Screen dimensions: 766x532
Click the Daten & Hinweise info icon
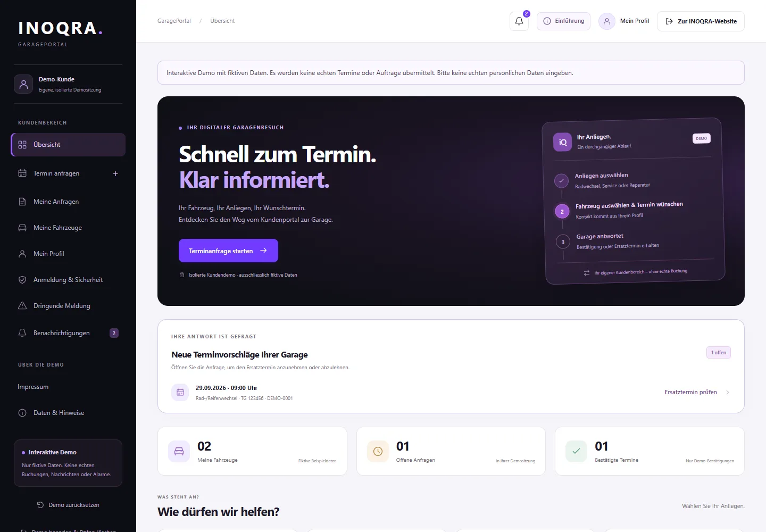click(x=22, y=413)
